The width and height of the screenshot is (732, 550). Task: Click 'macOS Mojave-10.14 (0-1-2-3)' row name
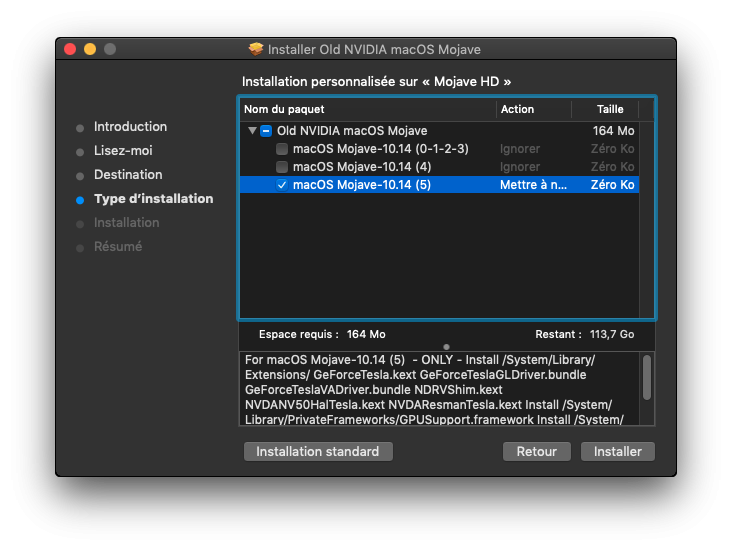coord(380,149)
